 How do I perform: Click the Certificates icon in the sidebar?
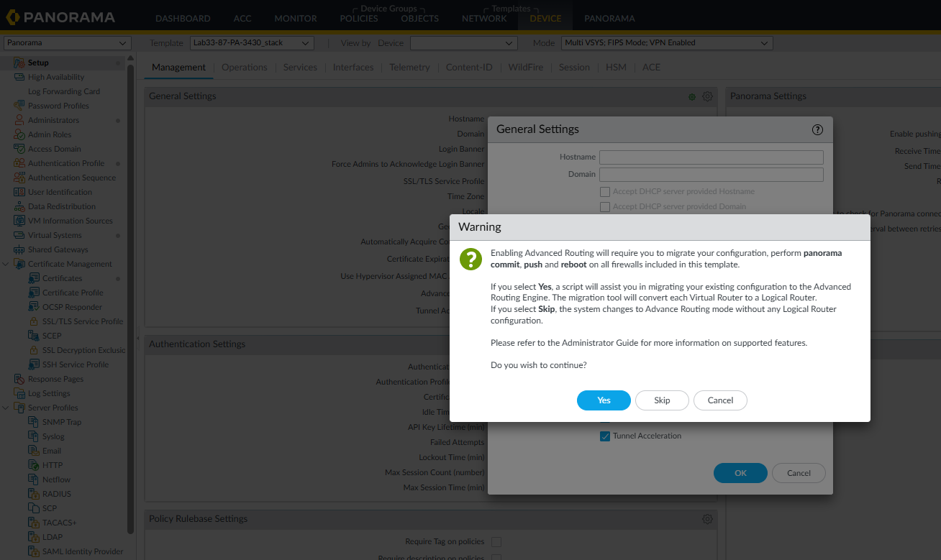pyautogui.click(x=34, y=278)
